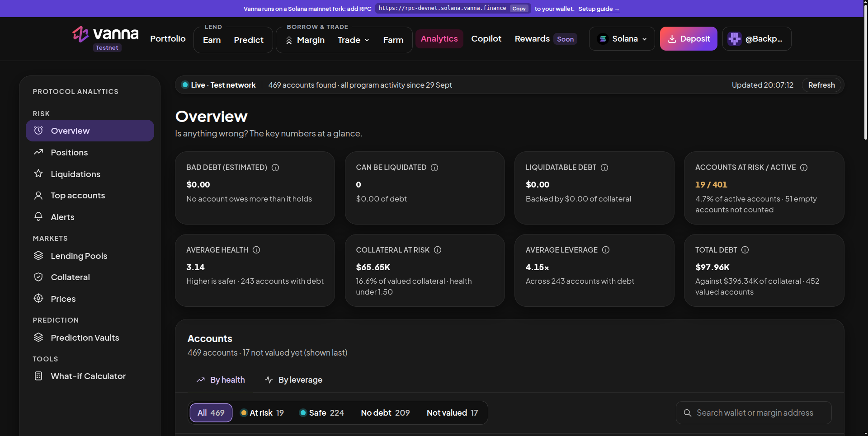868x436 pixels.
Task: Click info icon next to Liquidatable Debt
Action: [x=604, y=168]
